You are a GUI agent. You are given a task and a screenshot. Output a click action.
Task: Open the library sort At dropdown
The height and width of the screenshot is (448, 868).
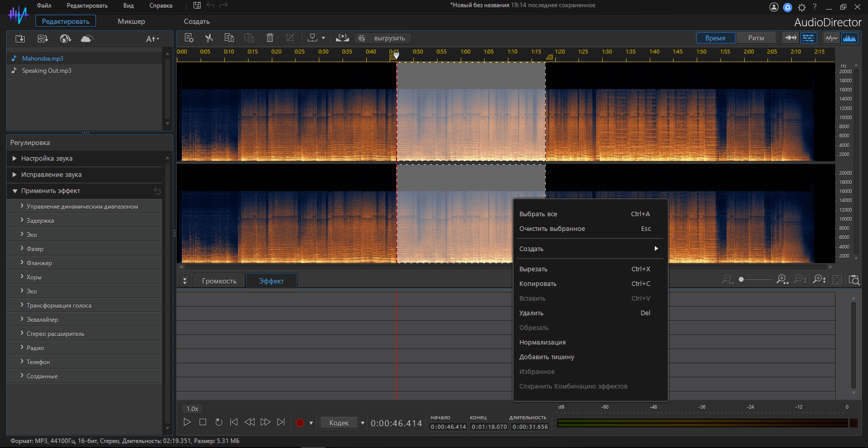click(x=152, y=39)
